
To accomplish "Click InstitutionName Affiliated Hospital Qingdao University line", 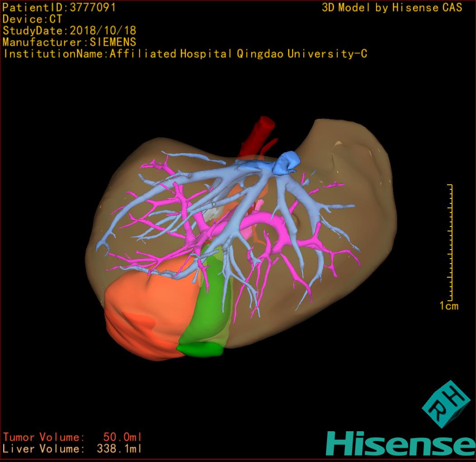I will tap(185, 54).
